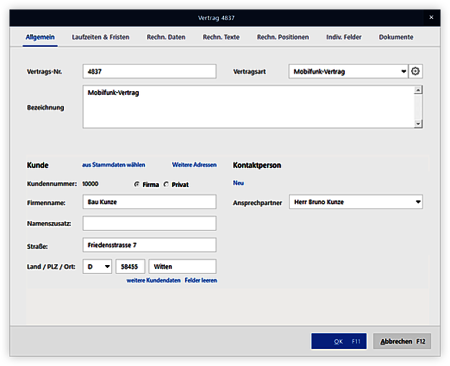Open the Rechn. Texte tab
This screenshot has height=366, width=450.
(x=221, y=37)
